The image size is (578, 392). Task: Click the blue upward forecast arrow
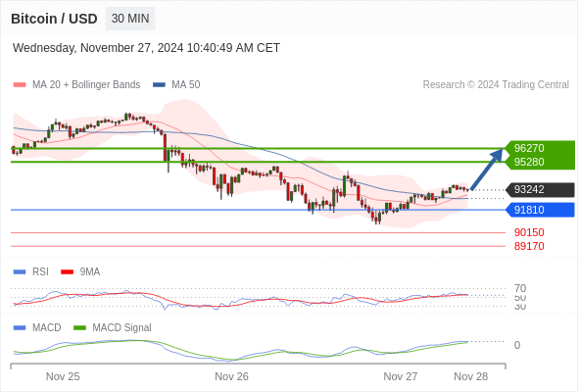[x=487, y=170]
